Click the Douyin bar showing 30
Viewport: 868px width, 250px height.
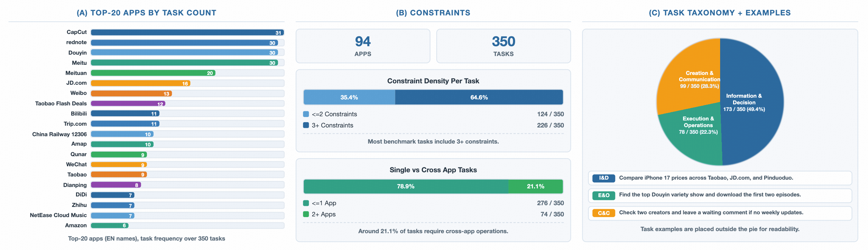[184, 53]
